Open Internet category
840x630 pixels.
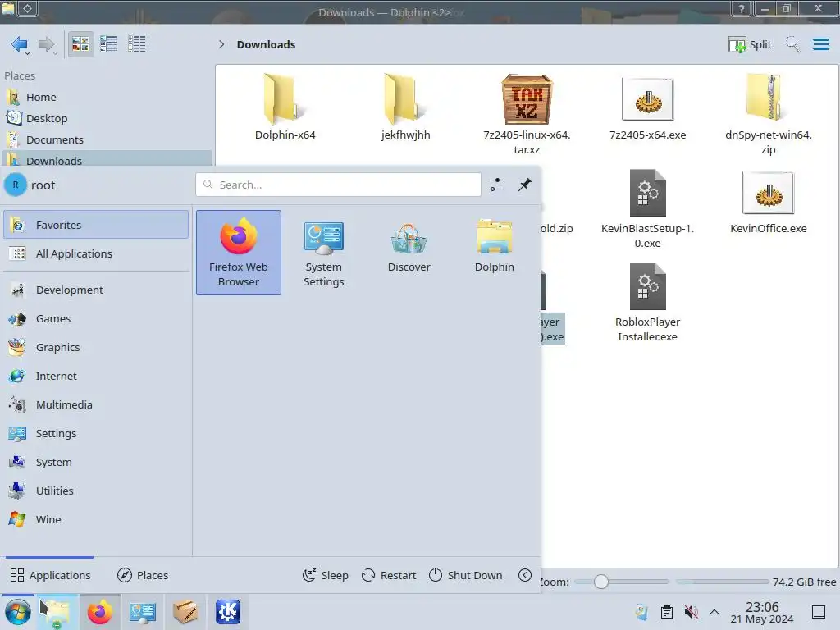[x=96, y=376]
